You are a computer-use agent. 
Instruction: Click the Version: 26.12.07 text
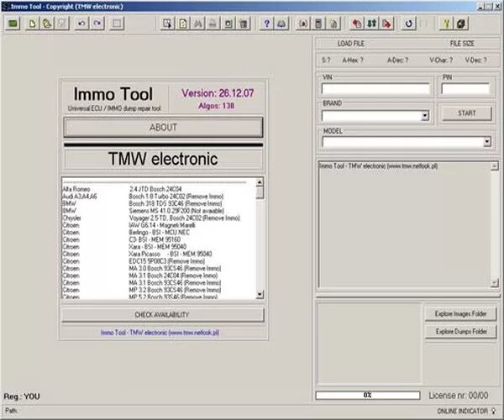click(218, 93)
